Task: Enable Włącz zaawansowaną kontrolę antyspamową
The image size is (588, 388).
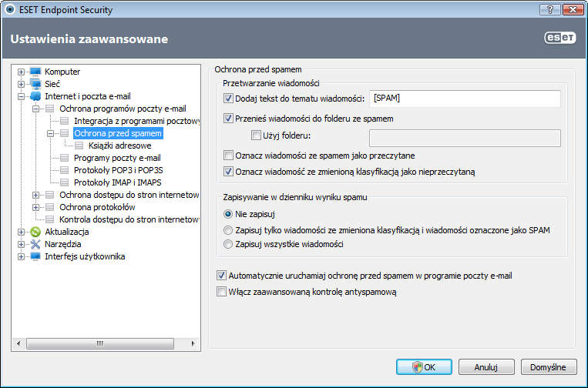Action: (x=221, y=291)
